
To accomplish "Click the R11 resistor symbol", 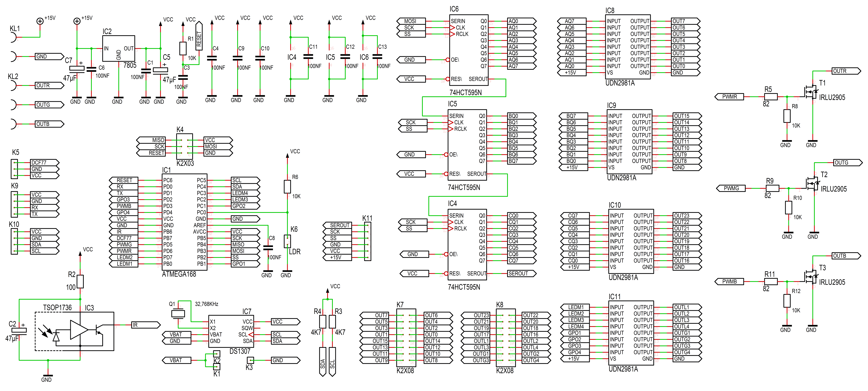I will coord(771,281).
